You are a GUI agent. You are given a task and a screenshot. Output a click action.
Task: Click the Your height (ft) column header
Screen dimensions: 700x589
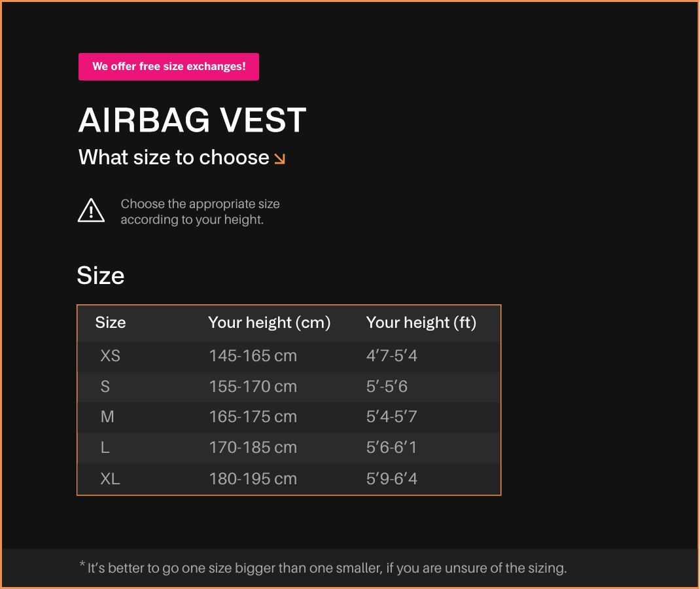click(x=421, y=323)
